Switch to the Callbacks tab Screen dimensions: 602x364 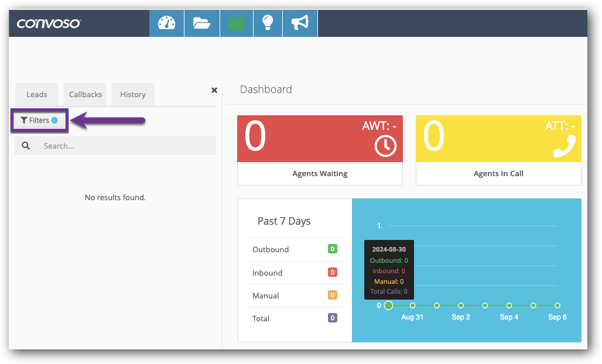coord(85,94)
